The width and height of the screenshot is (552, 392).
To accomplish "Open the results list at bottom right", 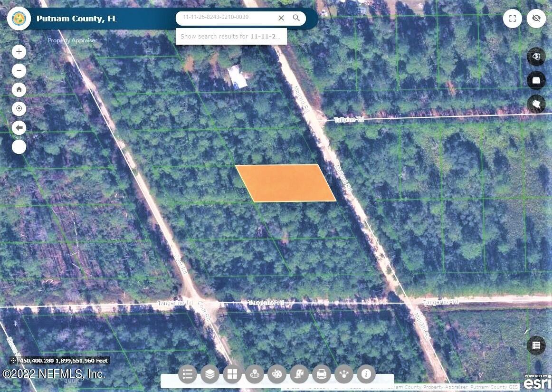I will pos(536,345).
